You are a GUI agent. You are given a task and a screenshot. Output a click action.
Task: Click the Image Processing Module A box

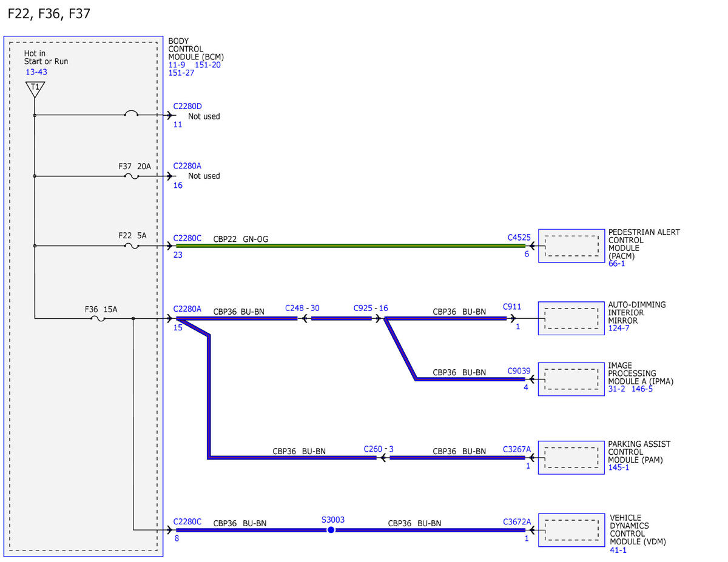pyautogui.click(x=571, y=380)
